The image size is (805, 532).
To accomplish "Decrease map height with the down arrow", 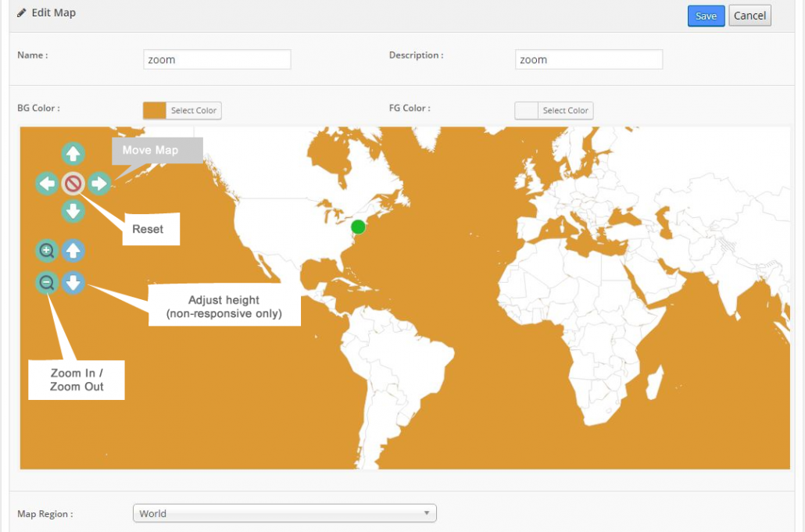I will (x=73, y=283).
